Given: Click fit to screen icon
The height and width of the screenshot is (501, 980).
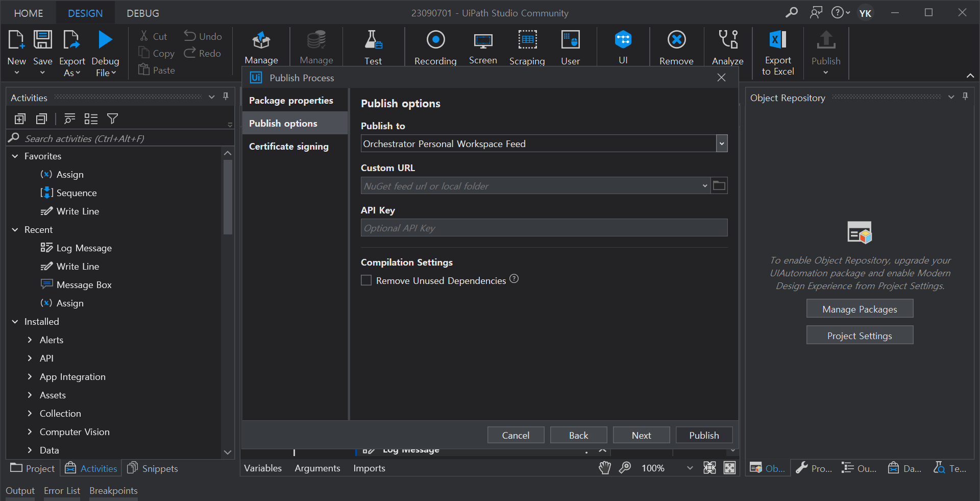Looking at the screenshot, I should [x=709, y=468].
